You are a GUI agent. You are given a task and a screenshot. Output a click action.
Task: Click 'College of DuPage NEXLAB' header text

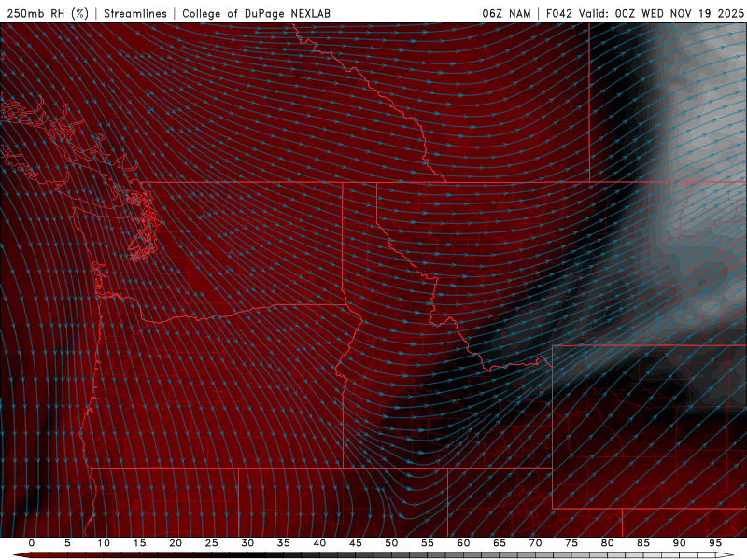pyautogui.click(x=256, y=13)
